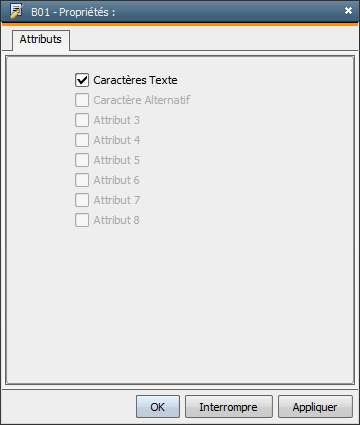Enable the Attribut 3 checkbox
This screenshot has width=360, height=425.
(82, 120)
